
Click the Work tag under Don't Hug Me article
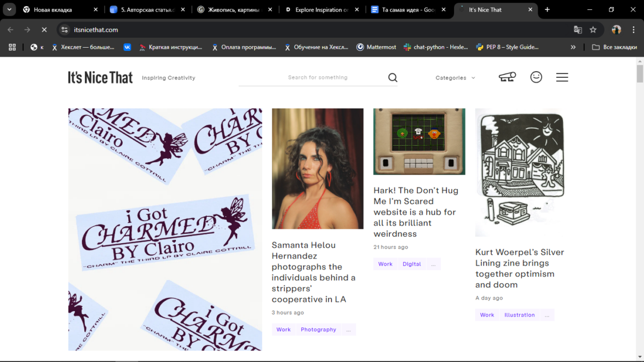(386, 264)
